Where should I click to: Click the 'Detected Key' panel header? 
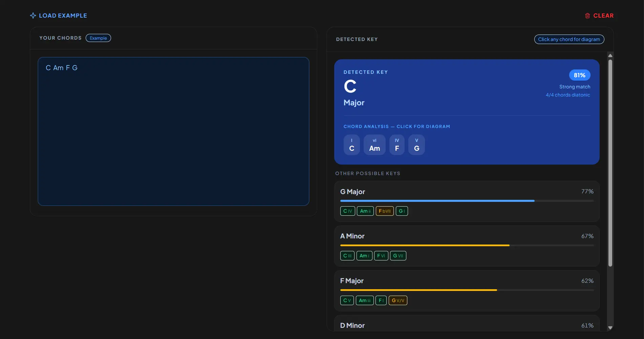click(357, 39)
